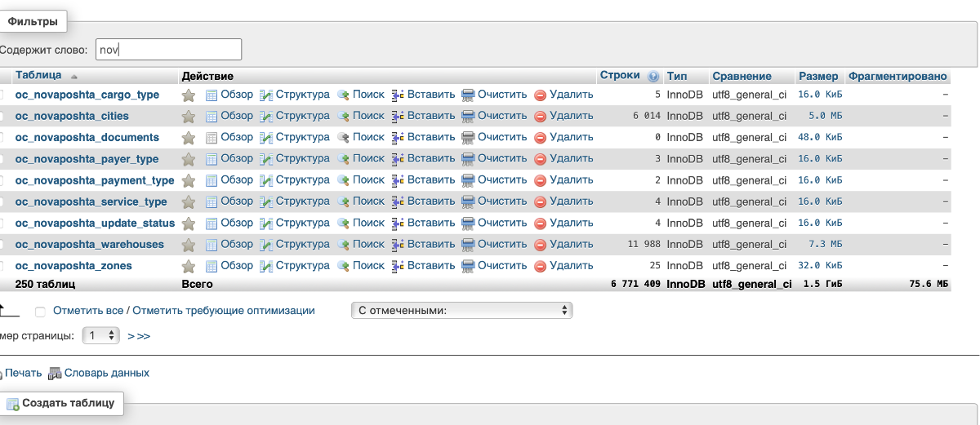Open table oc_novaposhta_documents

(87, 137)
